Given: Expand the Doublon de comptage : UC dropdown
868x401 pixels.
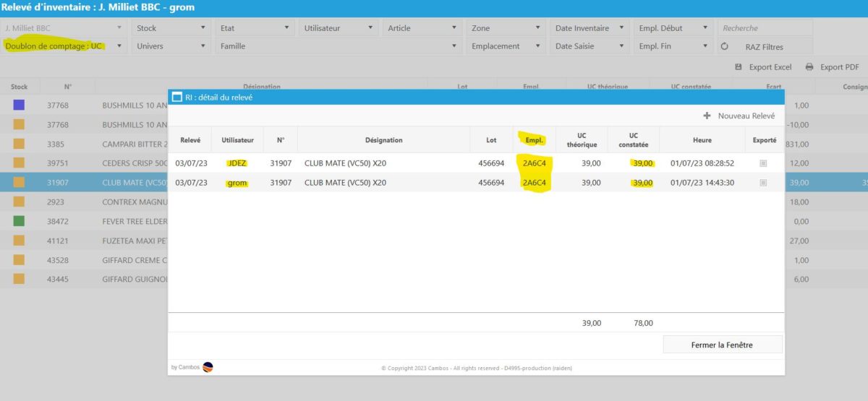Looking at the screenshot, I should point(64,46).
